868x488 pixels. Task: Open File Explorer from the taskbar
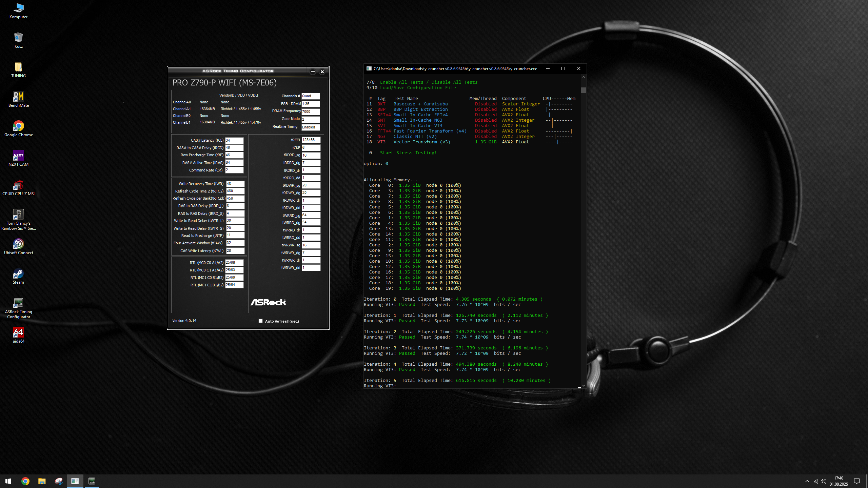(x=42, y=481)
